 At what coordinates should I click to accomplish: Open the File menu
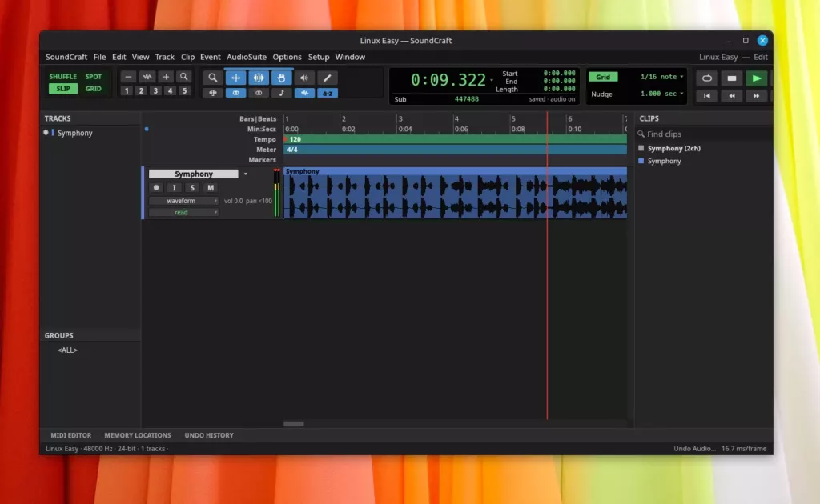[99, 57]
